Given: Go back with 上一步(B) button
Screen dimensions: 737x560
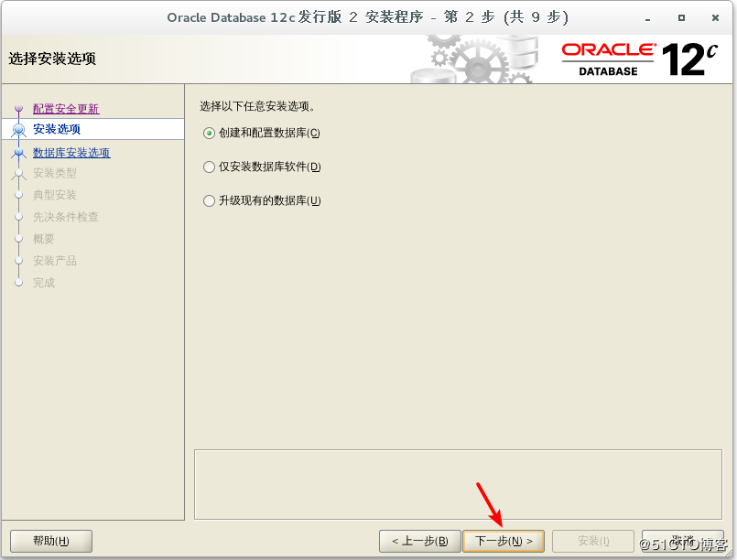Looking at the screenshot, I should pyautogui.click(x=419, y=541).
